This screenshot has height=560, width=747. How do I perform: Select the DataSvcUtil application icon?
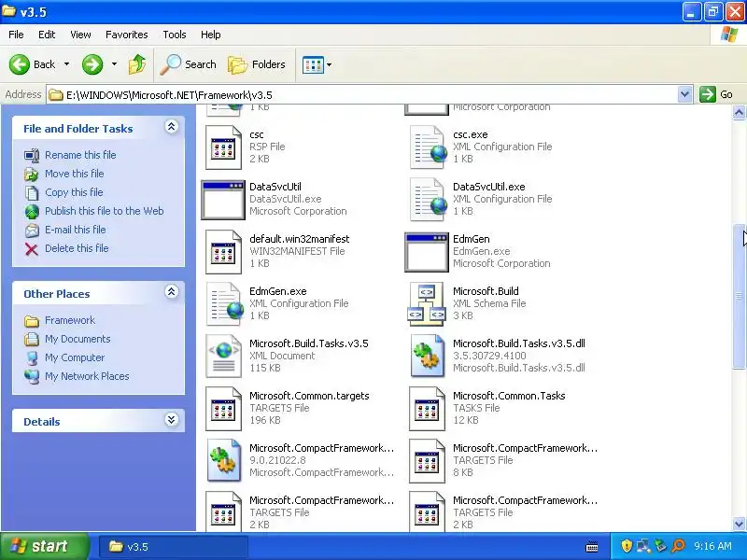pyautogui.click(x=223, y=200)
